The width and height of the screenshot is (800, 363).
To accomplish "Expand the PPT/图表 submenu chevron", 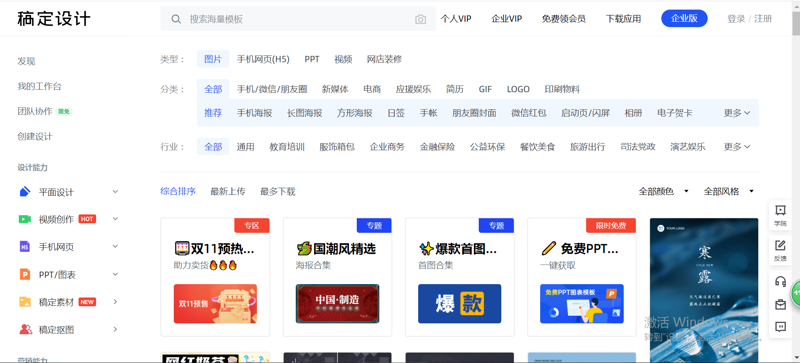I will point(115,275).
